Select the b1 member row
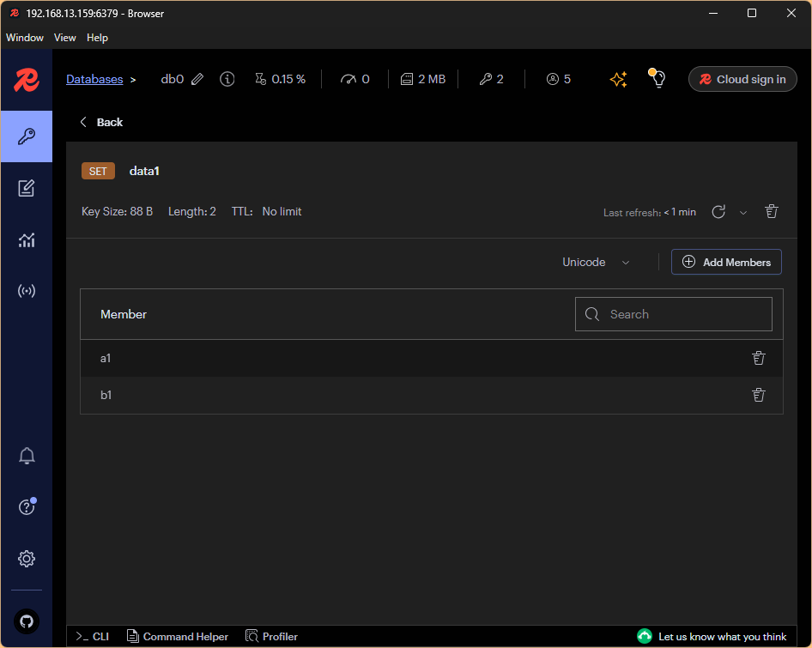 tap(432, 395)
